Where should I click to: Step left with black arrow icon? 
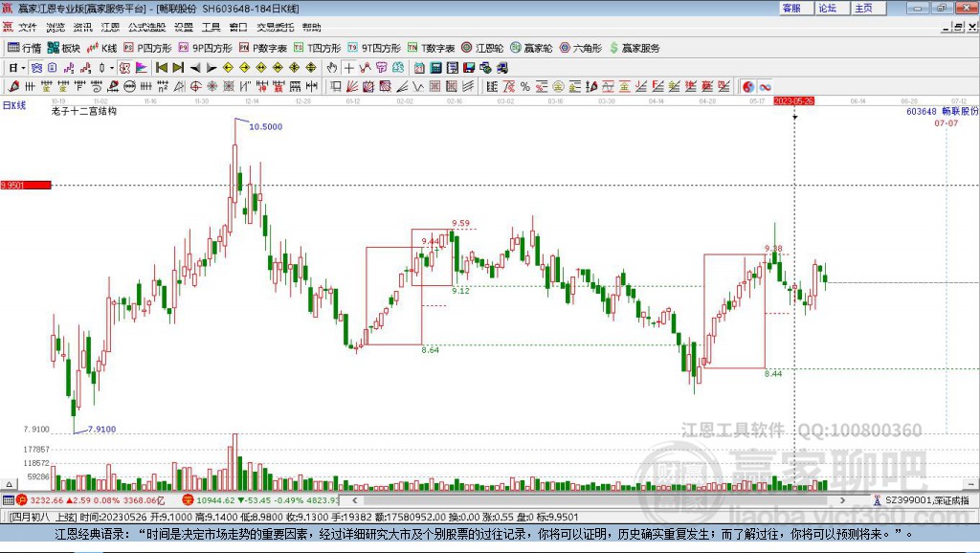(195, 68)
